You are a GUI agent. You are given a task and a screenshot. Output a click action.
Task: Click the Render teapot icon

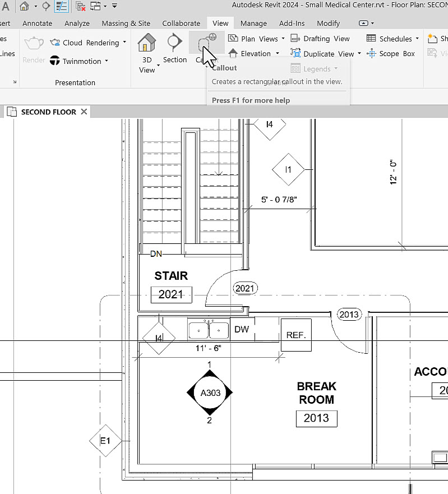coord(34,43)
